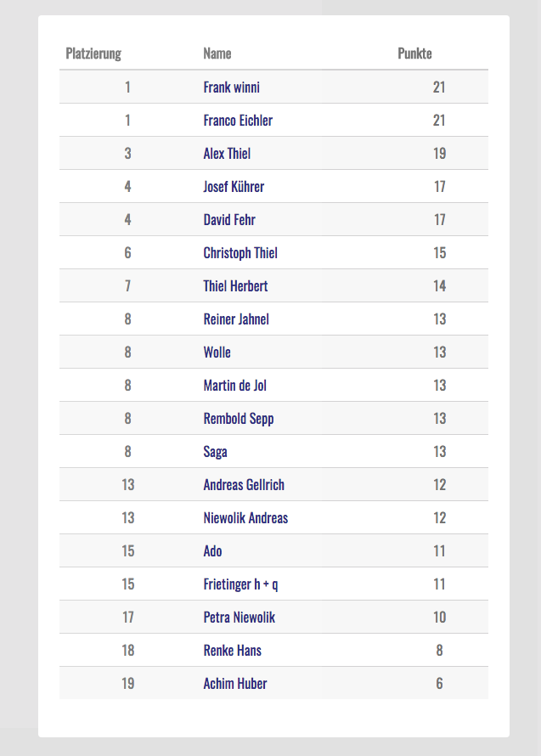Click on Renke Hans

point(232,650)
